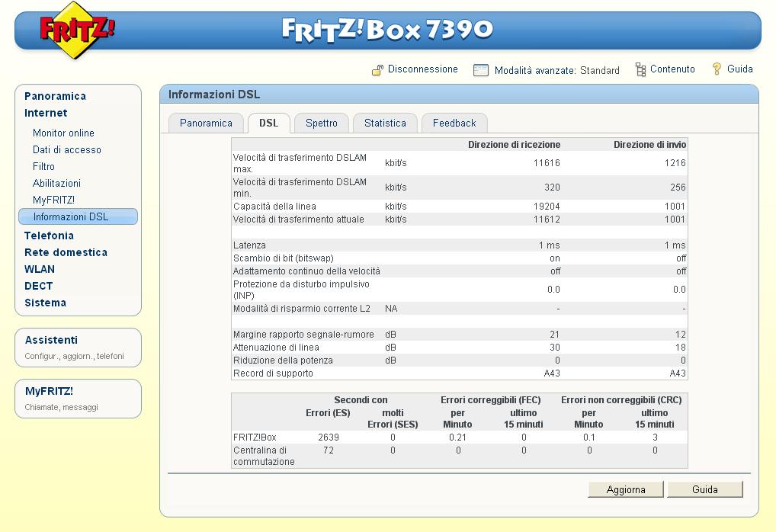Image resolution: width=776 pixels, height=532 pixels.
Task: Select MyFRITZ! under Internet menu
Action: (x=53, y=200)
